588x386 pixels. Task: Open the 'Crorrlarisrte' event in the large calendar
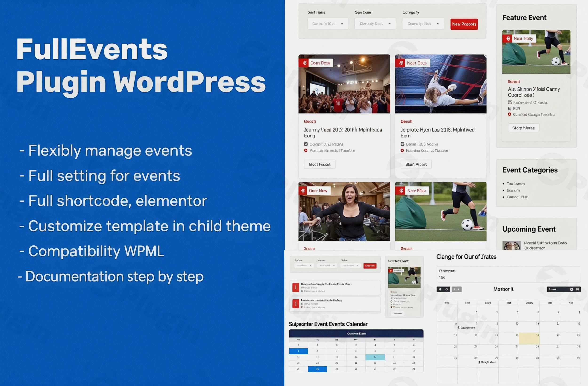tap(466, 328)
